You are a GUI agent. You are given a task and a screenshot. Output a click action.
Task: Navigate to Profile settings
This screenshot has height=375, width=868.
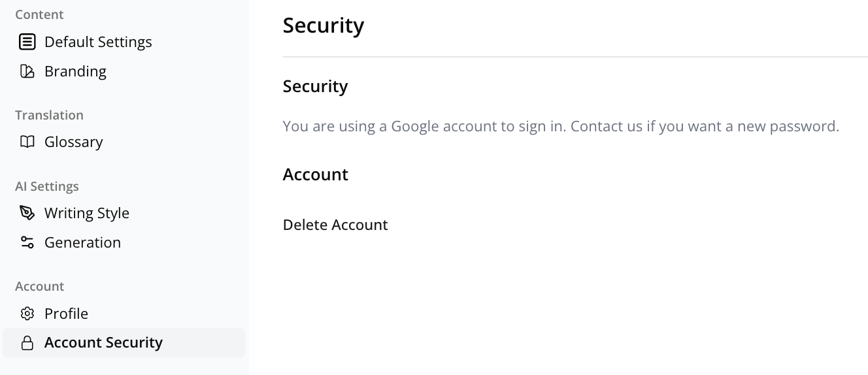(66, 314)
